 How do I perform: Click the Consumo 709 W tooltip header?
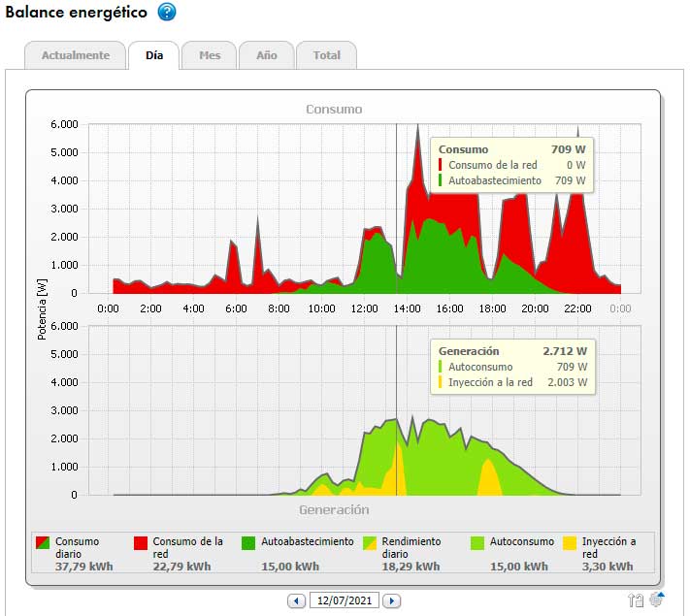[511, 149]
